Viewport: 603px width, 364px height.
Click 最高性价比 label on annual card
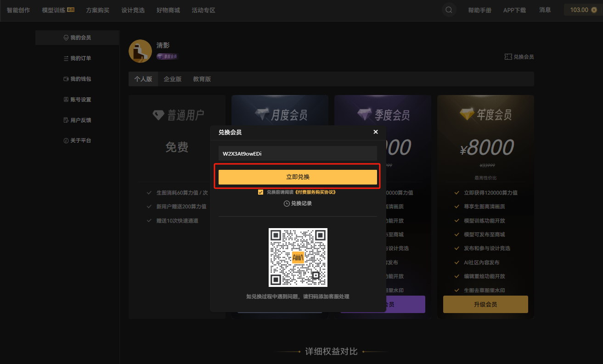tap(485, 178)
